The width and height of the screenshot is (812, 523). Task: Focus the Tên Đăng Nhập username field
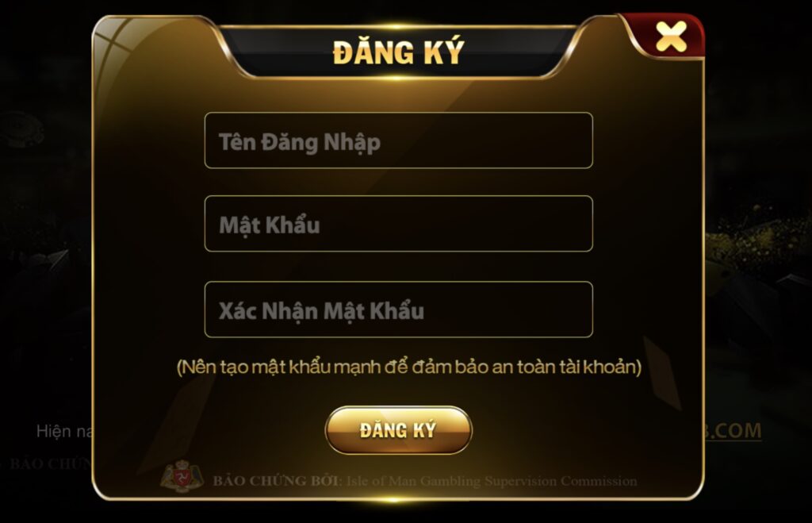[x=399, y=140]
